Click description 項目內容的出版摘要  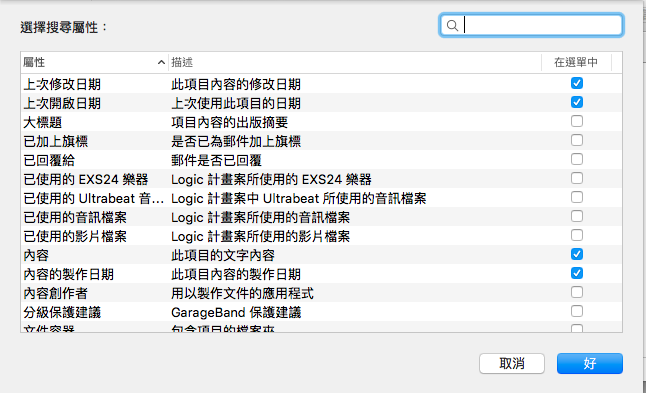229,122
